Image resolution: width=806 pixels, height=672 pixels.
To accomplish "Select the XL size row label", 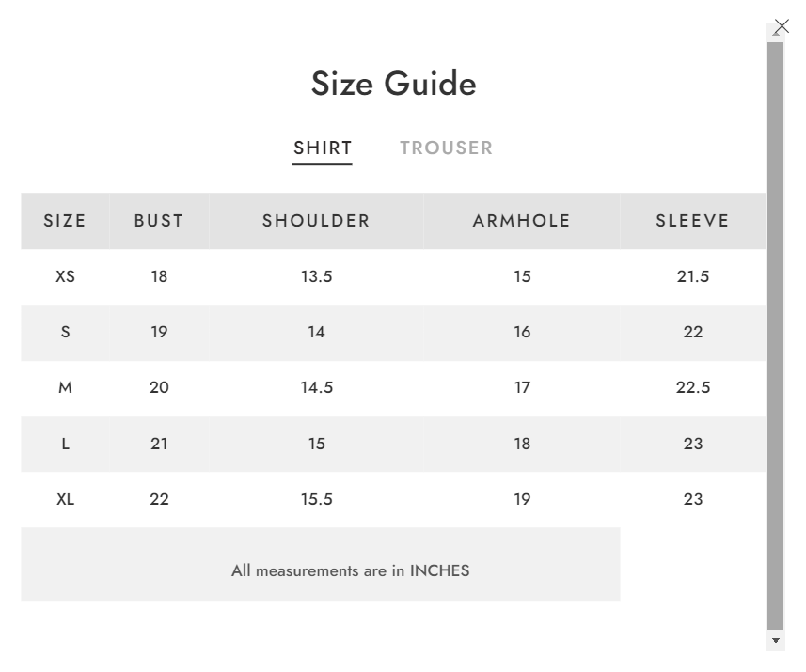I will pyautogui.click(x=65, y=499).
